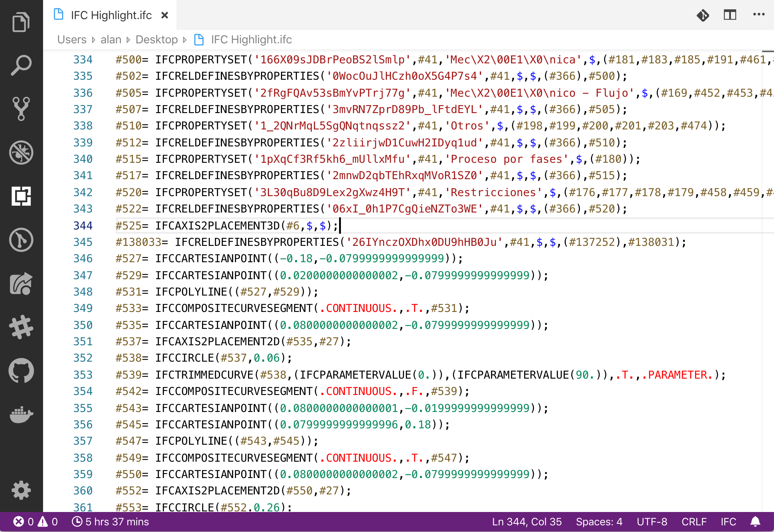The image size is (774, 532).
Task: Click the git open changes icon
Action: tap(703, 15)
